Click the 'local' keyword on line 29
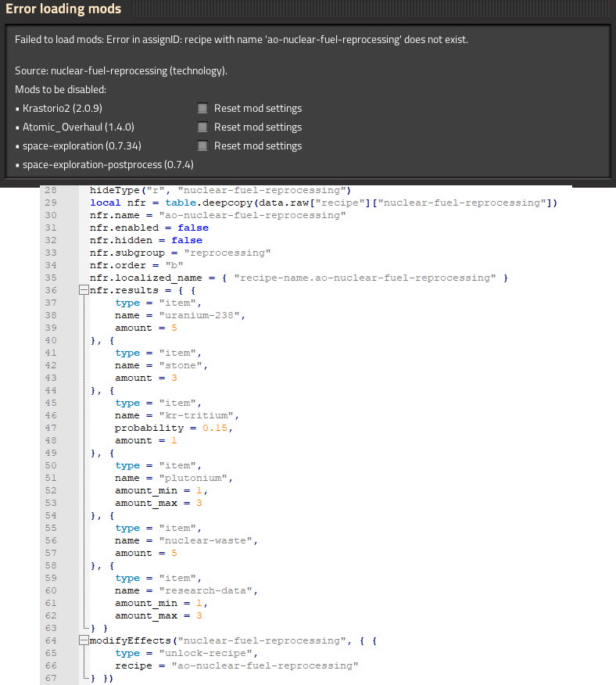This screenshot has height=685, width=616. pos(106,203)
